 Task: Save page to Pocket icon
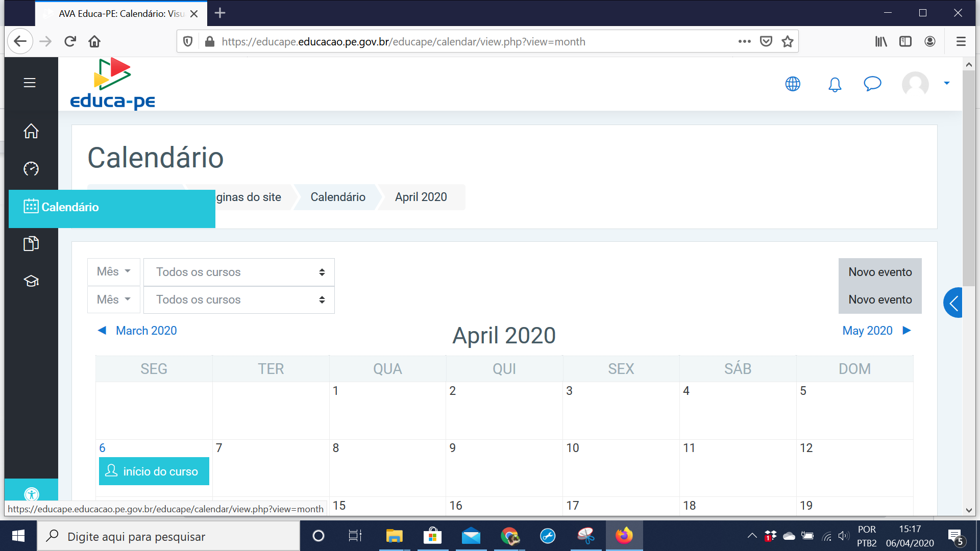click(766, 41)
